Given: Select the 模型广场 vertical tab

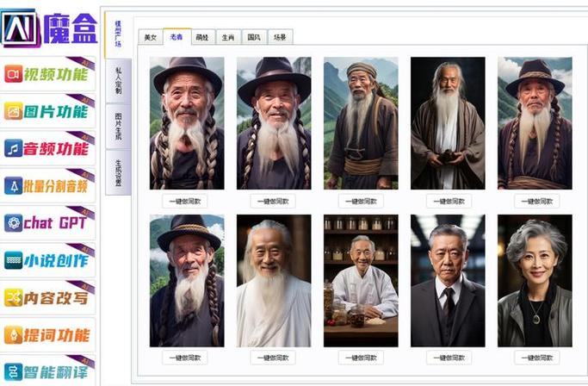Looking at the screenshot, I should [118, 34].
